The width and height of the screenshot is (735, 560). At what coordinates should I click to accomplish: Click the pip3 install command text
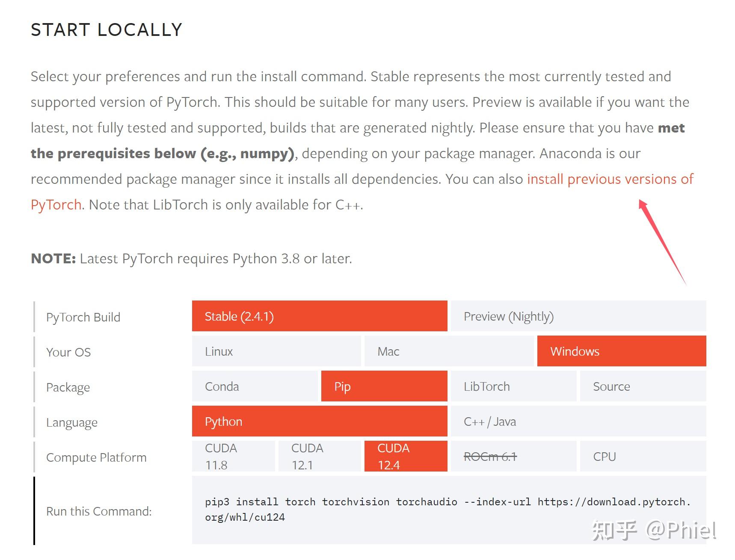pyautogui.click(x=447, y=510)
